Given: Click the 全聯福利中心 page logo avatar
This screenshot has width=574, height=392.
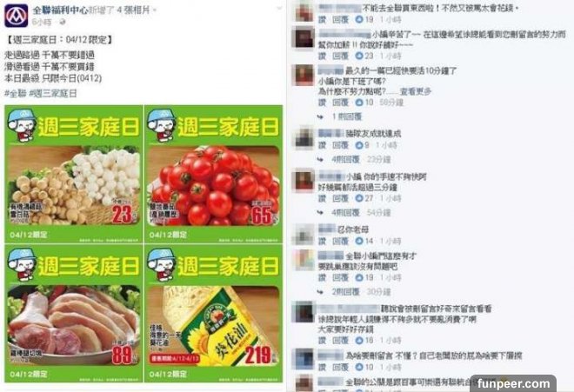Looking at the screenshot, I should pos(17,16).
